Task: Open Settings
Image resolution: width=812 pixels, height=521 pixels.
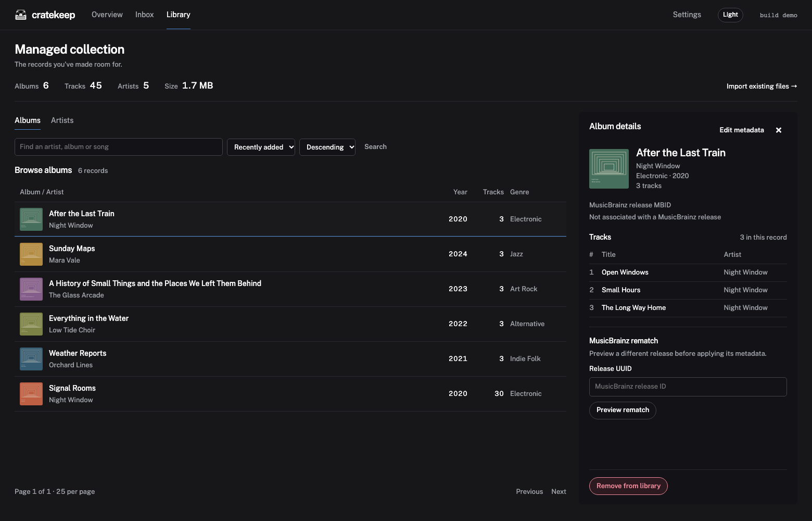Action: coord(687,15)
